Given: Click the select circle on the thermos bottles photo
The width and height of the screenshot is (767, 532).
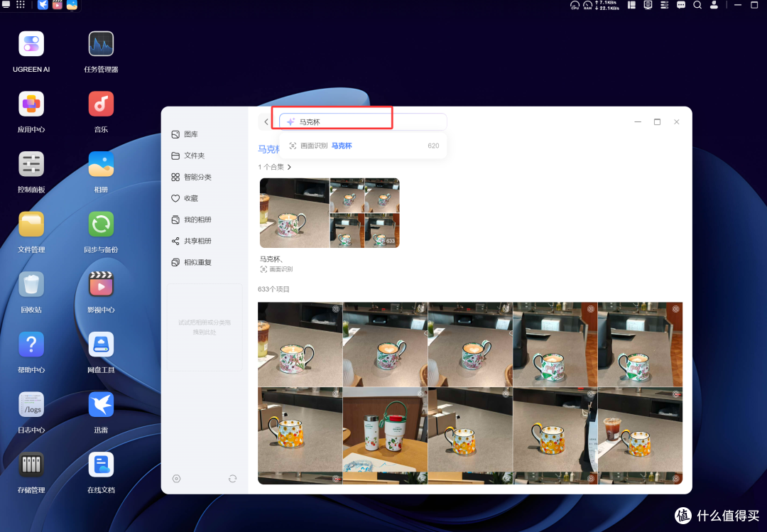Looking at the screenshot, I should point(420,394).
